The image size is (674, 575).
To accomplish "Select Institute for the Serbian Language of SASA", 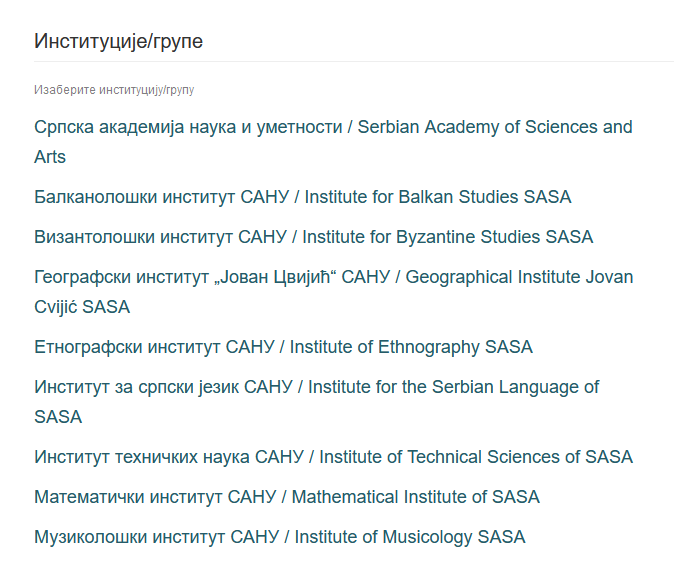I will [x=453, y=387].
